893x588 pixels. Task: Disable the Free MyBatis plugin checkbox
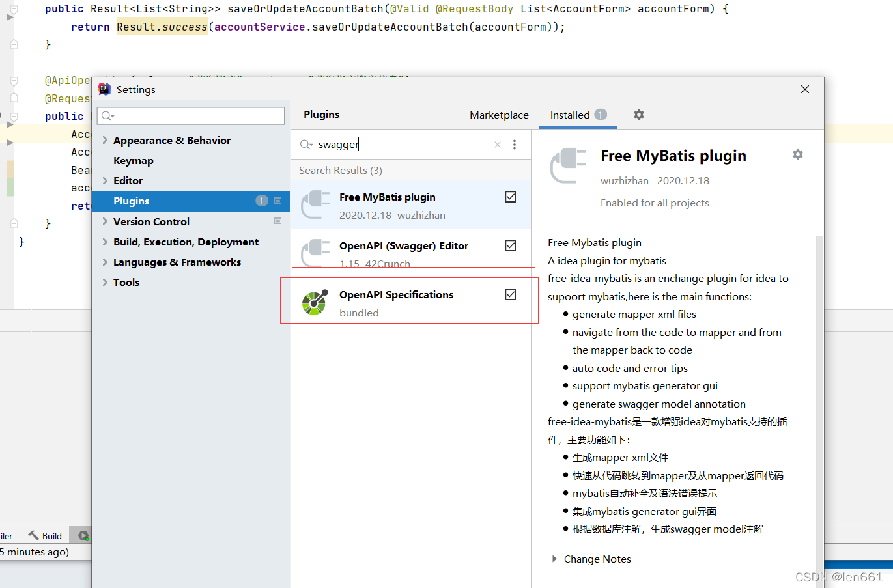511,197
